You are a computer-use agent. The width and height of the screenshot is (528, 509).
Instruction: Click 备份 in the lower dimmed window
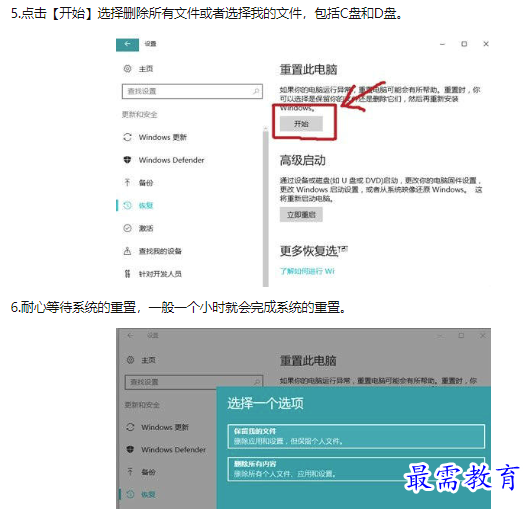point(148,472)
